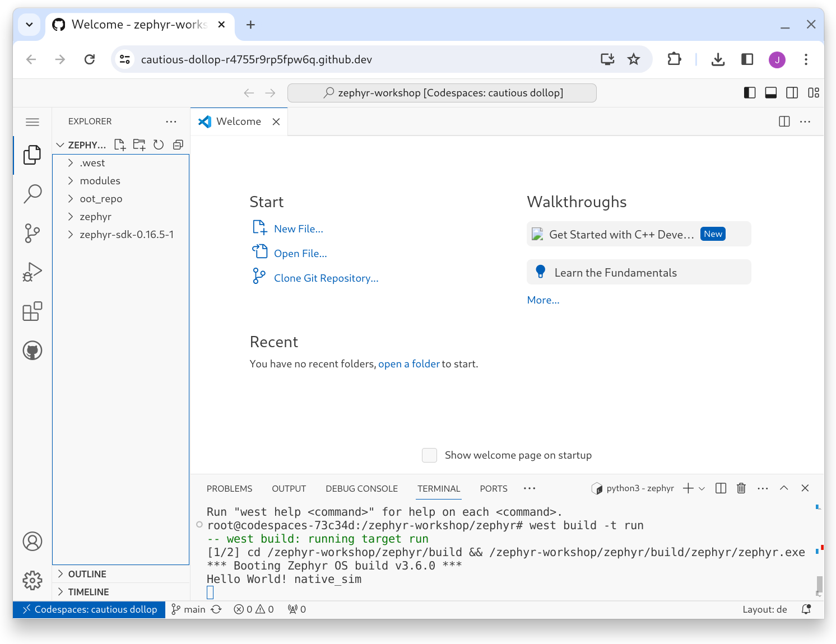Open the terminal launch profile dropdown
Image resolution: width=836 pixels, height=644 pixels.
coord(702,488)
